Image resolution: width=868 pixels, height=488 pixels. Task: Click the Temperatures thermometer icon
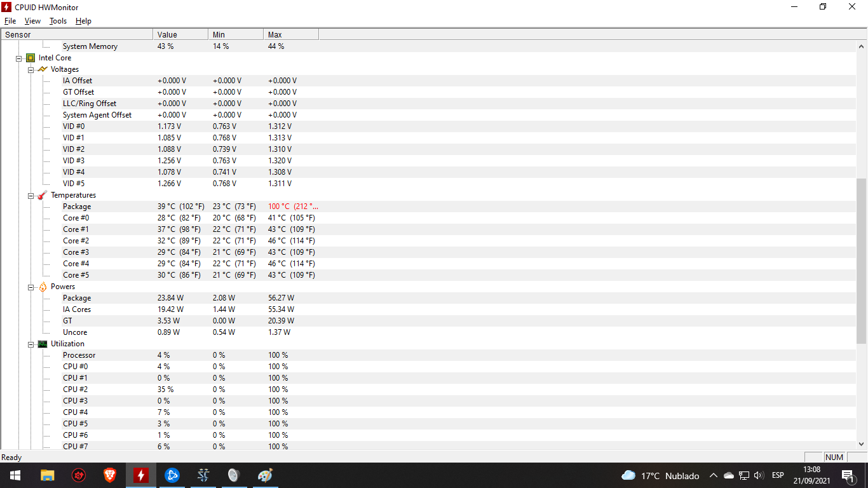[x=43, y=195]
